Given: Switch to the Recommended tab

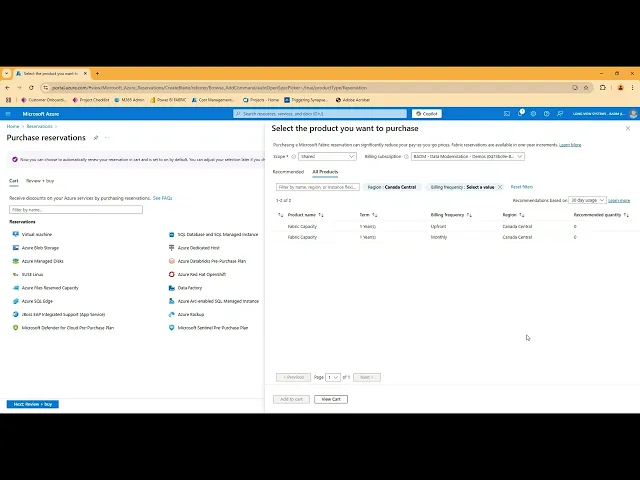Looking at the screenshot, I should 288,172.
